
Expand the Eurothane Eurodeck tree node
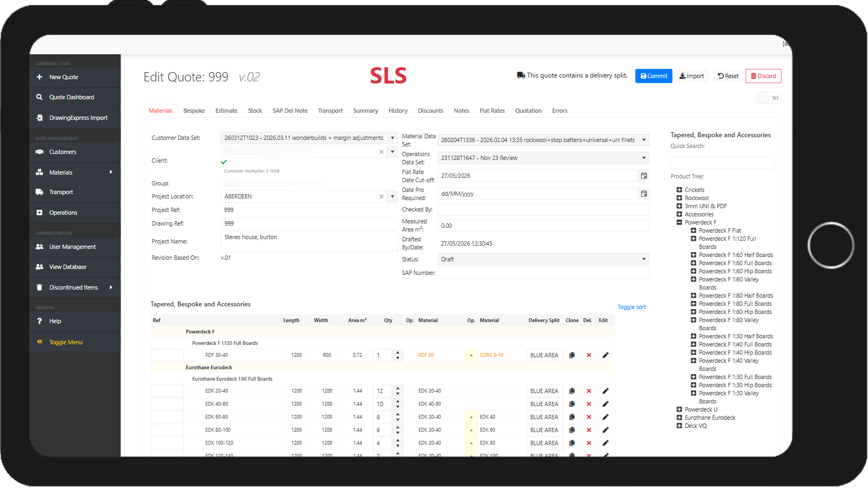click(x=679, y=418)
